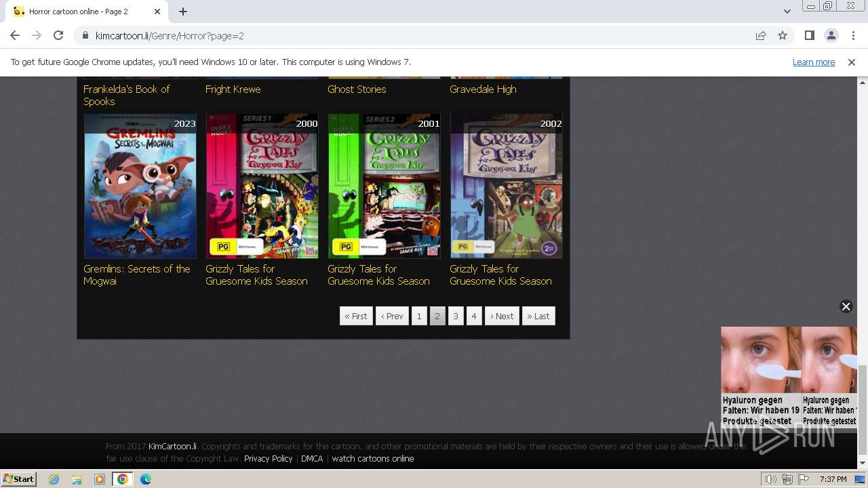Image resolution: width=868 pixels, height=488 pixels.
Task: Open the Chrome profile avatar
Action: [831, 35]
